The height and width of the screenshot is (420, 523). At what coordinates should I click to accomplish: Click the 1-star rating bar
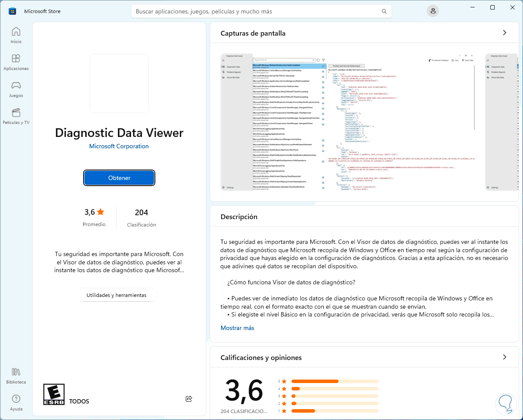pos(335,411)
